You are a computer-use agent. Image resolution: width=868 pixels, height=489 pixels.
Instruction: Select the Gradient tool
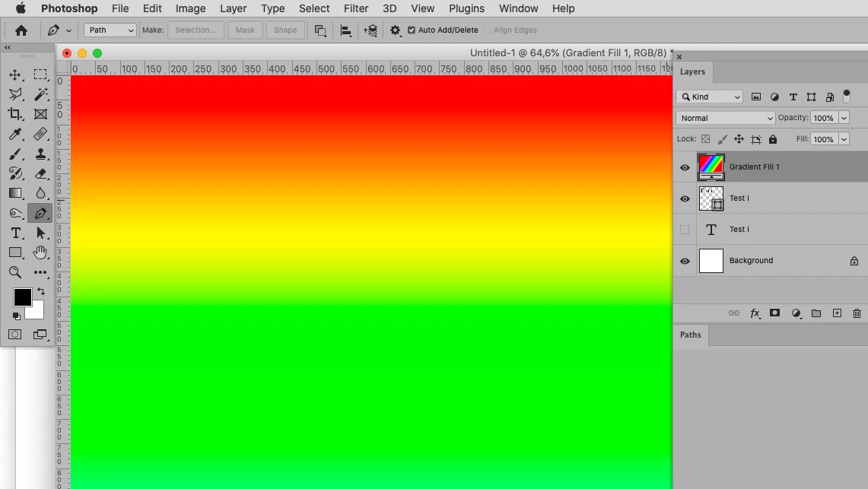tap(15, 193)
